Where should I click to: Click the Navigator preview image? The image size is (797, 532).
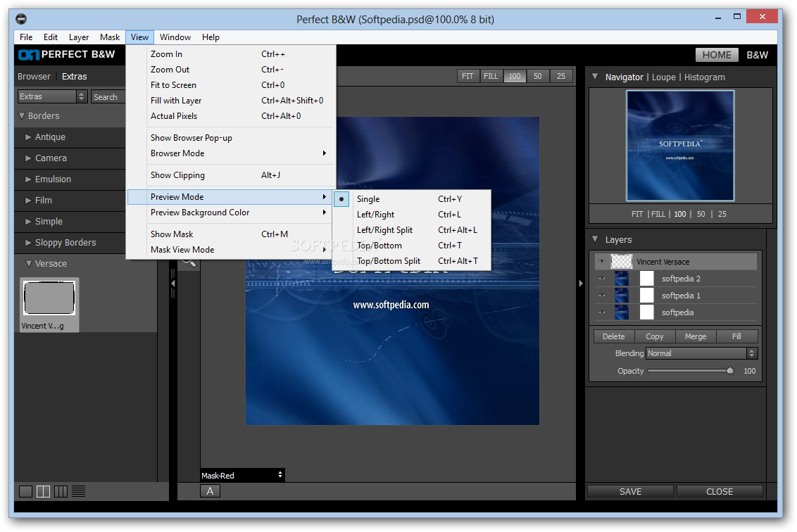click(x=680, y=146)
